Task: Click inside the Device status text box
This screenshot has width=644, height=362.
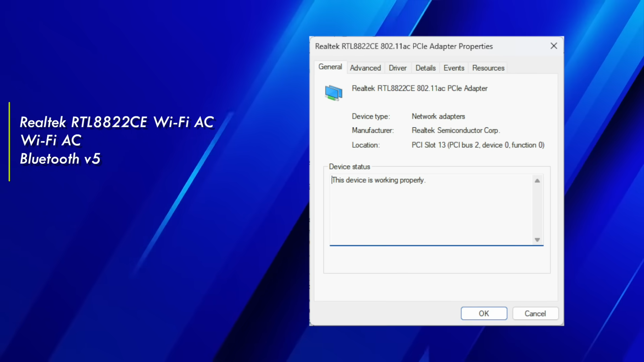Action: tap(431, 215)
